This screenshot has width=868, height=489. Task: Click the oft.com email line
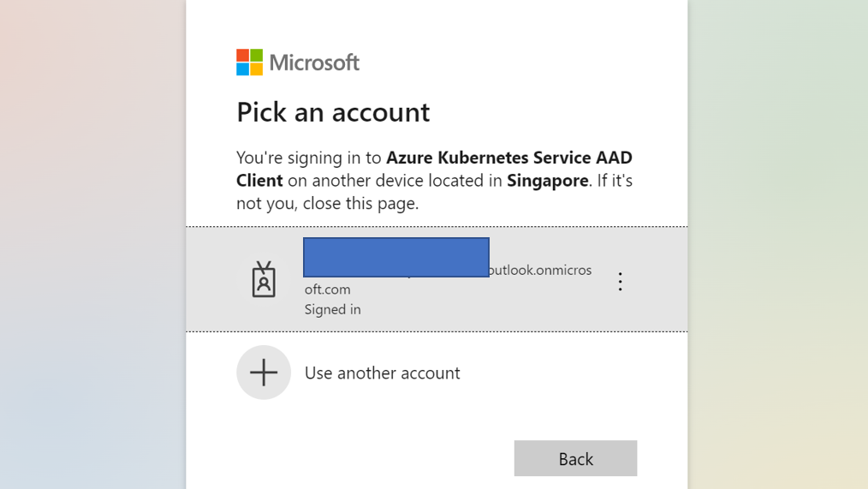[x=327, y=289]
